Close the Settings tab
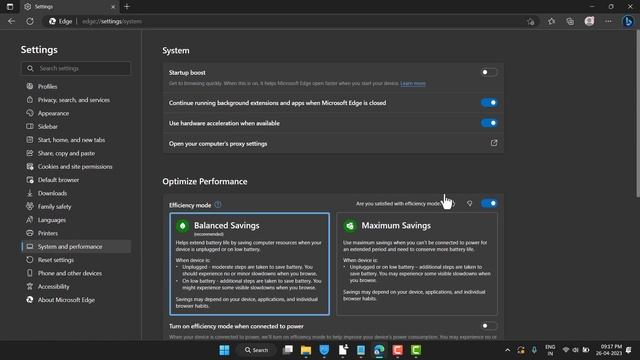The image size is (640, 360). click(x=113, y=7)
